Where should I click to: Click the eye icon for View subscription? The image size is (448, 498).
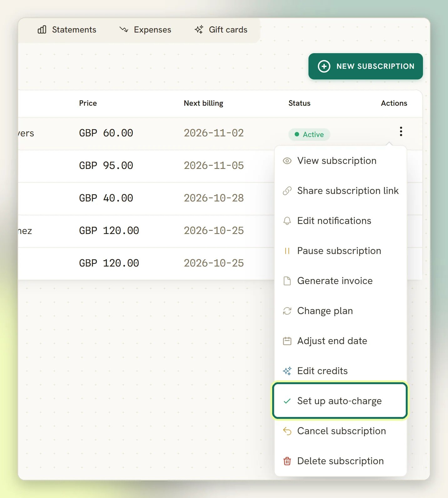coord(287,161)
